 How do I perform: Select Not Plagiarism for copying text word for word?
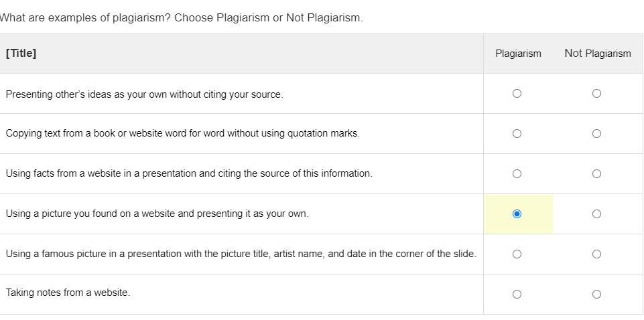596,134
